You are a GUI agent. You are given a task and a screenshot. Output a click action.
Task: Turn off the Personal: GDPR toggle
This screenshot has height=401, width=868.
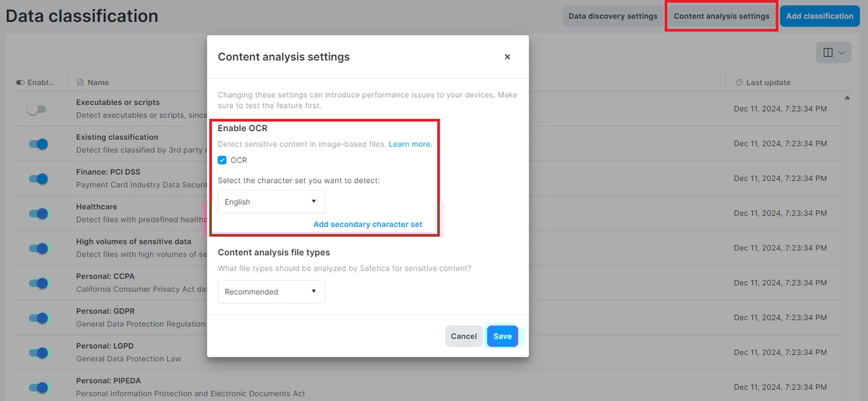[x=38, y=318]
